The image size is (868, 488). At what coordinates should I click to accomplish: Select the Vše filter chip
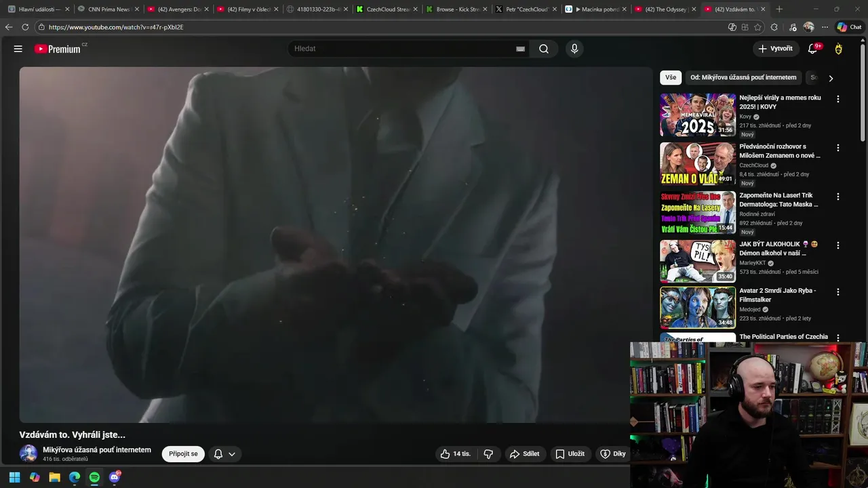pyautogui.click(x=671, y=78)
